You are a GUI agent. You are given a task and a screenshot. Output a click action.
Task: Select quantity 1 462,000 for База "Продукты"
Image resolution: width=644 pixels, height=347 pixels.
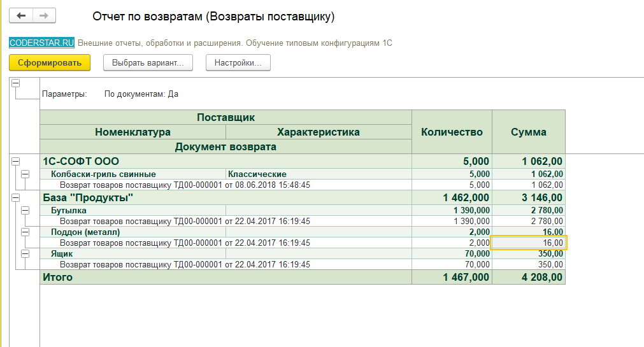click(452, 198)
